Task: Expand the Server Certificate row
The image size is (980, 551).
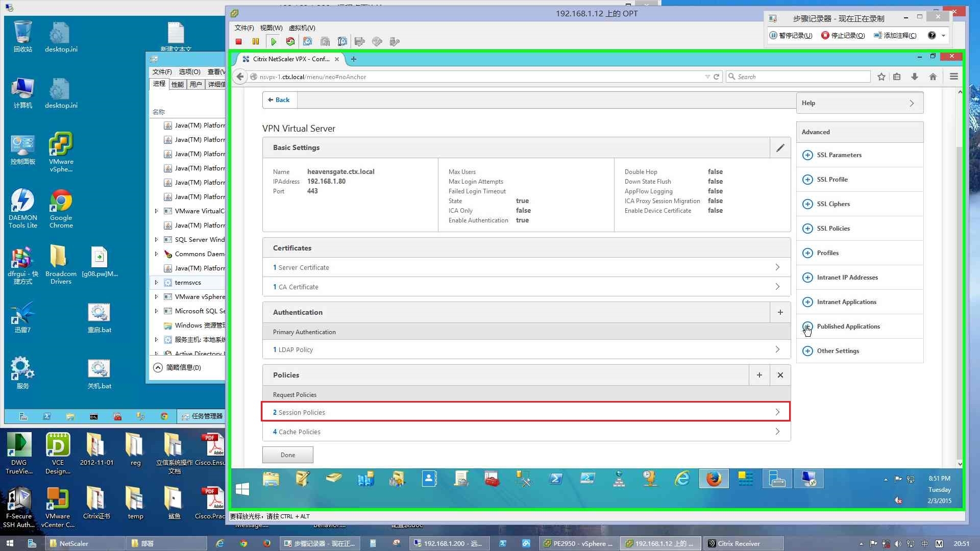Action: [526, 267]
